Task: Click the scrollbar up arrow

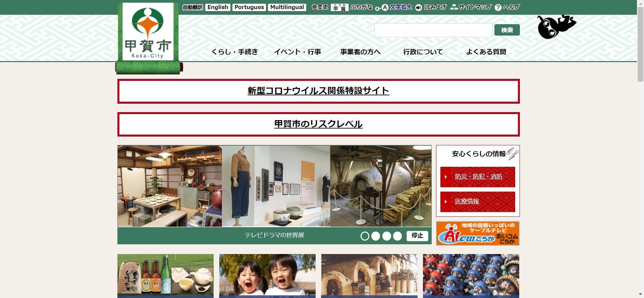Action: (640, 3)
